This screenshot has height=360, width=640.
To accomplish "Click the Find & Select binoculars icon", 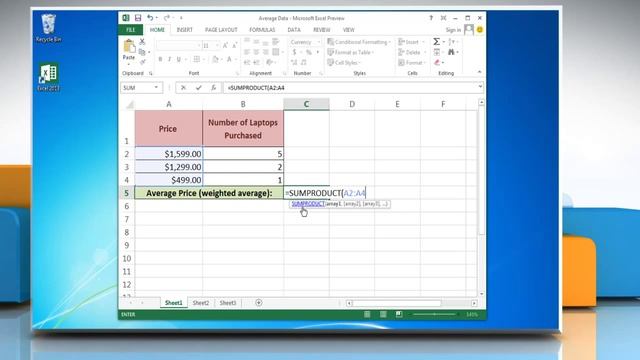I will pos(451,52).
